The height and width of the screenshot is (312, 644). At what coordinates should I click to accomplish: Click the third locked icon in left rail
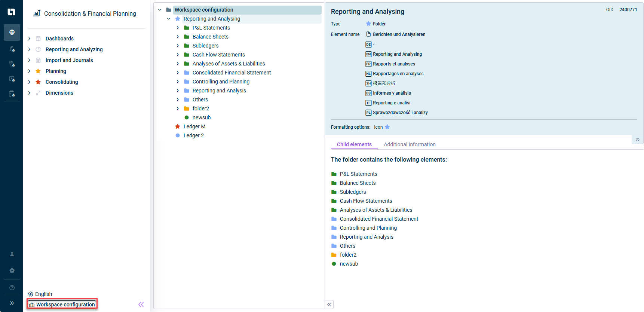click(x=12, y=79)
